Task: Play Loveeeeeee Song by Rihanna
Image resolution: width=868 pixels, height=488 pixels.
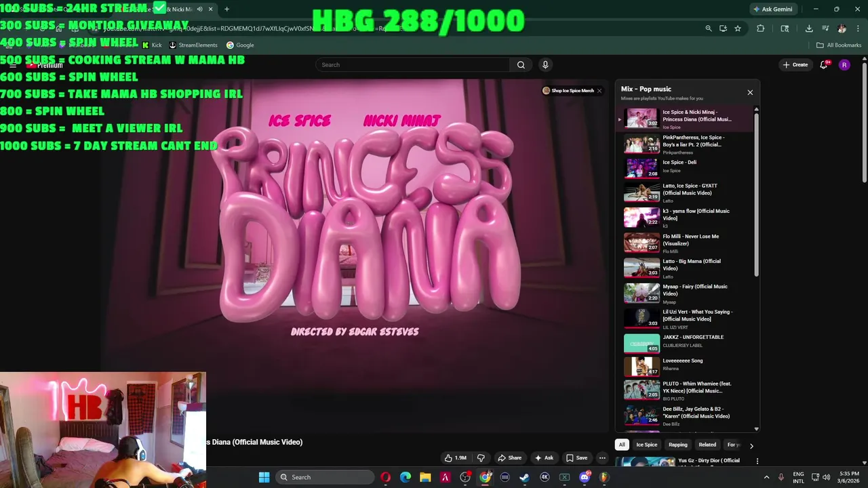Action: pos(685,366)
